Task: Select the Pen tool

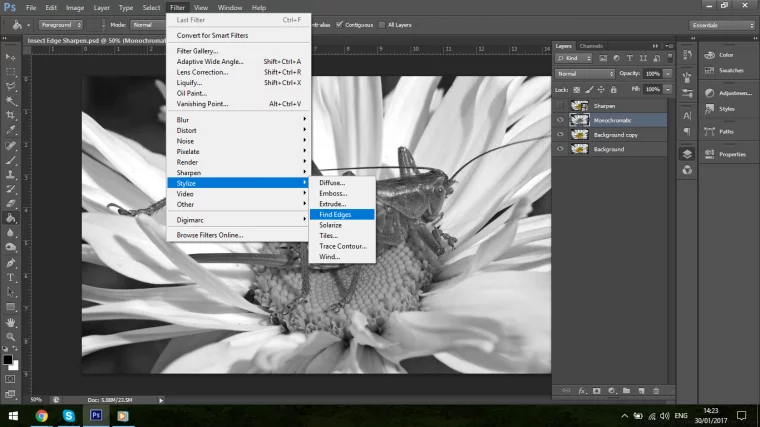Action: tap(10, 263)
